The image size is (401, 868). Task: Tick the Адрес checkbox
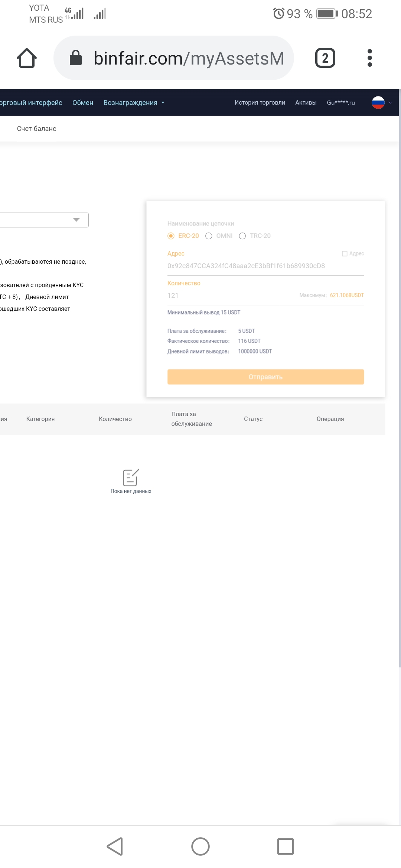pos(345,254)
